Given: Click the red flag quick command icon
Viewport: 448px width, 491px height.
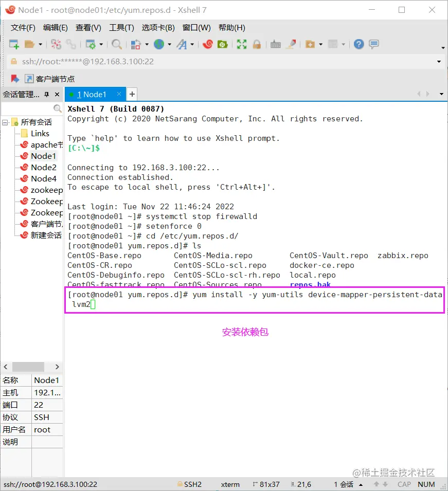Looking at the screenshot, I should [15, 79].
